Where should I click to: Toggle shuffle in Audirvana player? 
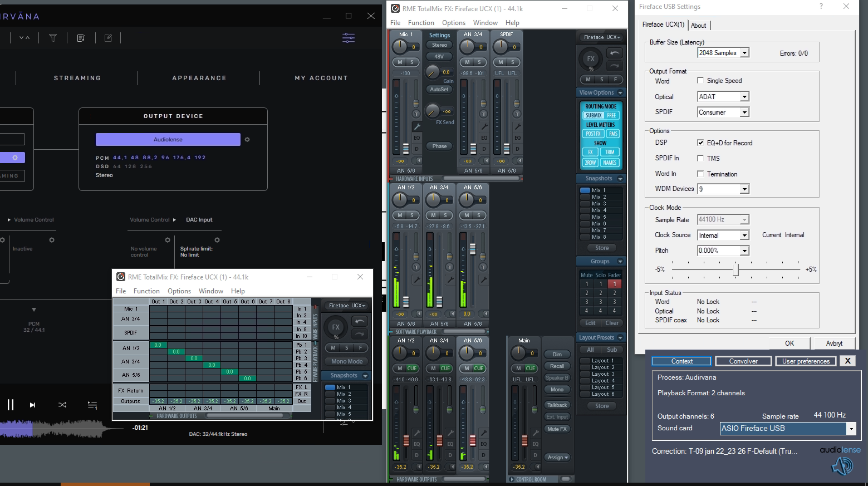point(62,405)
